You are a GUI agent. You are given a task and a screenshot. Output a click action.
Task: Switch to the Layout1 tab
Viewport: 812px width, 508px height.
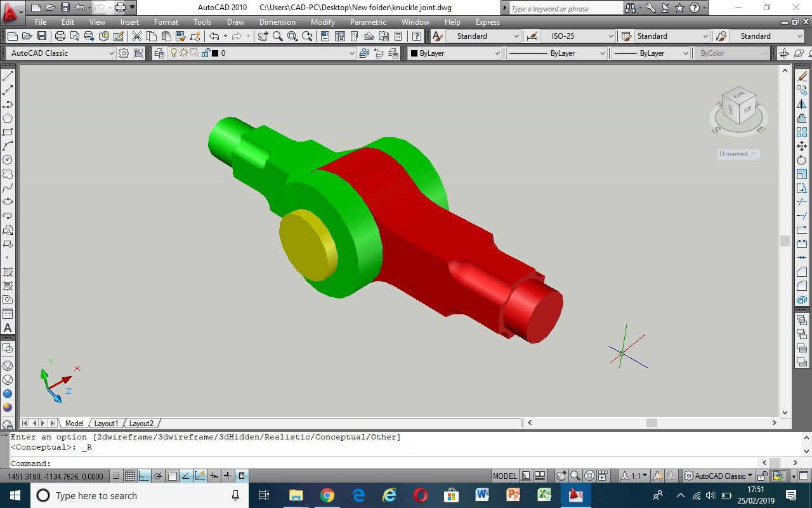pos(106,424)
